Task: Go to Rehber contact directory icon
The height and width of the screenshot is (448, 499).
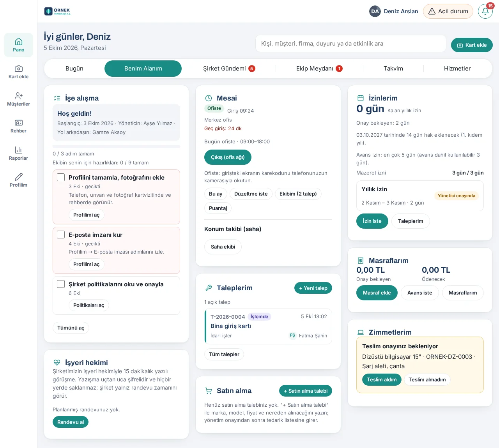Action: (18, 126)
